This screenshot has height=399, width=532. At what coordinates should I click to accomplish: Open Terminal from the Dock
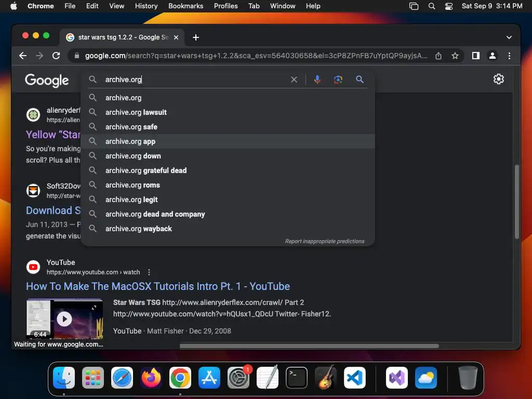click(297, 378)
